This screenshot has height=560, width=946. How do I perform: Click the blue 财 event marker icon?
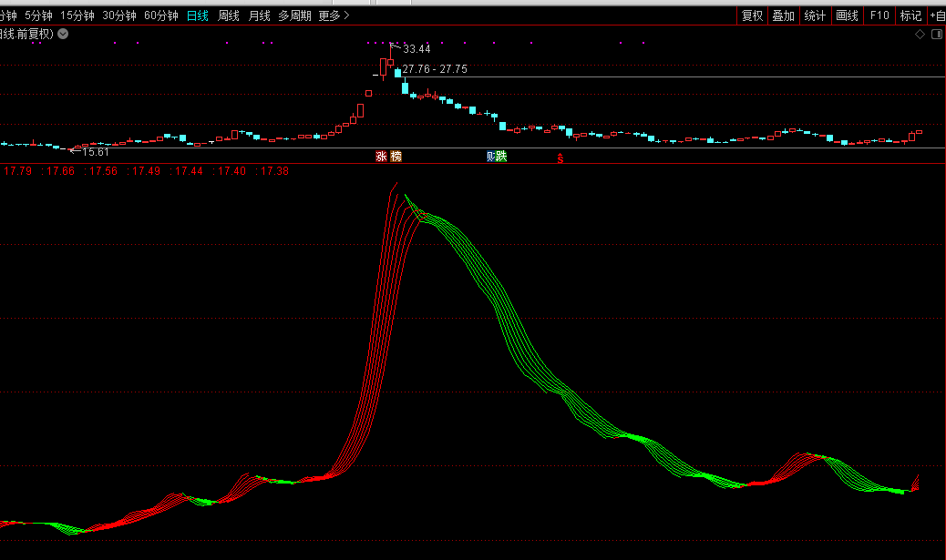point(491,157)
